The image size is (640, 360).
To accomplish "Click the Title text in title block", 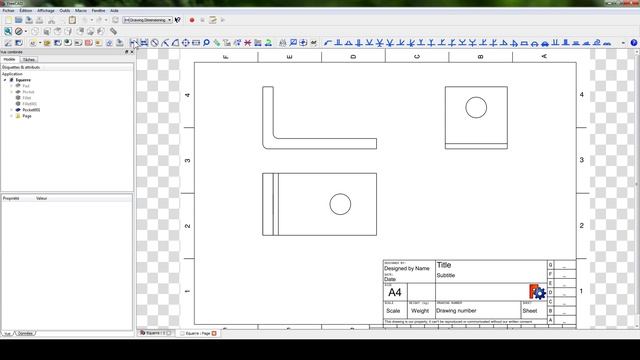I will (444, 265).
